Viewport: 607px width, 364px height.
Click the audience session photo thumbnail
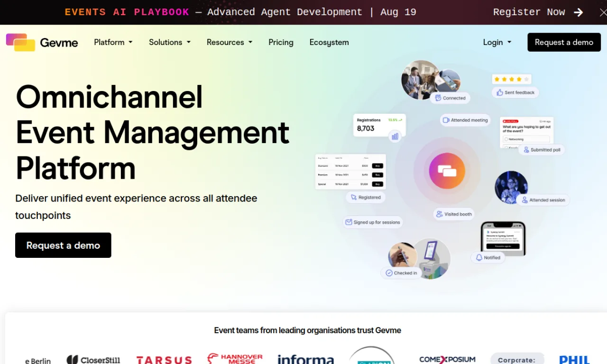pyautogui.click(x=511, y=188)
